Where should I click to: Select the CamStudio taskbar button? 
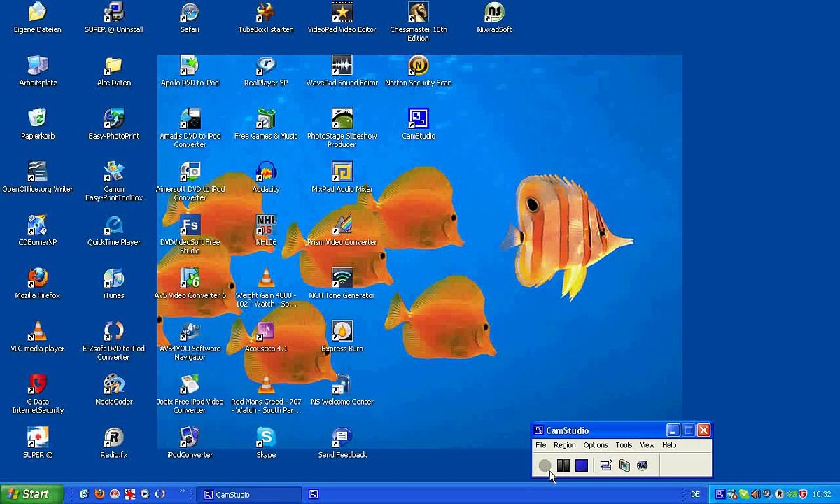point(249,494)
